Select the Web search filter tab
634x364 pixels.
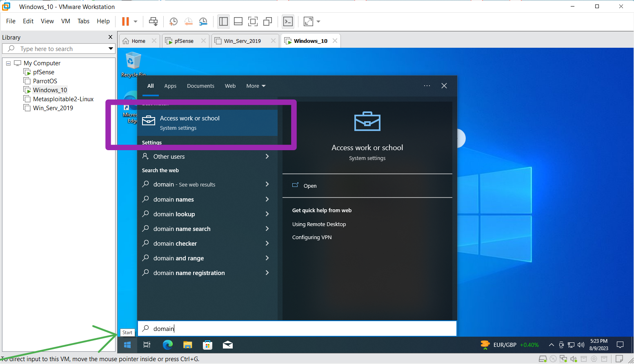[230, 86]
